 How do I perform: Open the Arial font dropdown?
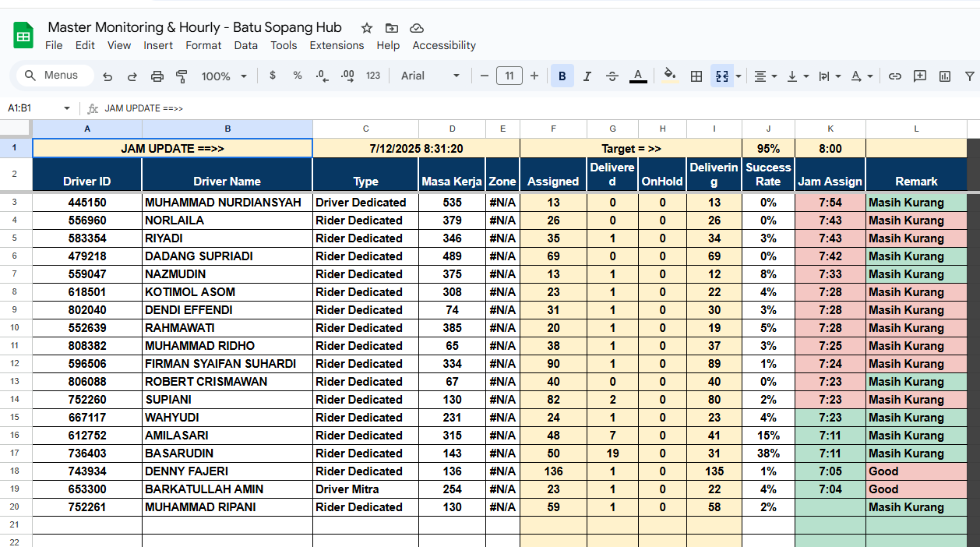[430, 76]
